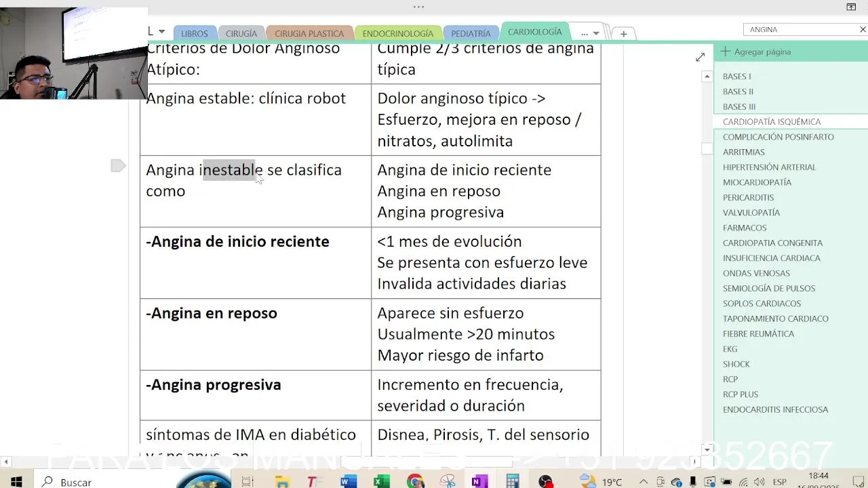868x488 pixels.
Task: Click Agregar página link
Action: tap(762, 52)
